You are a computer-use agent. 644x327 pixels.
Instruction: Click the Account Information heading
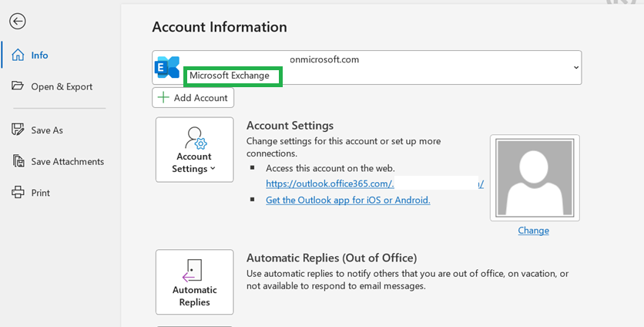(x=220, y=27)
